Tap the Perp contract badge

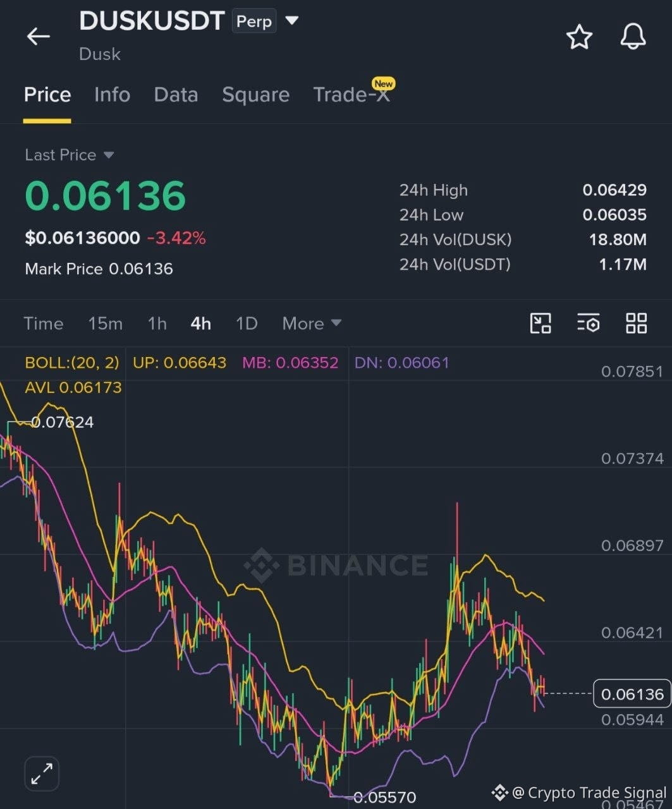254,21
